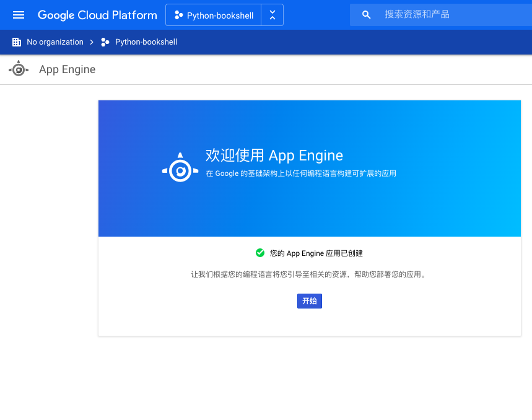Click the breadcrumb project dots icon

[x=105, y=42]
